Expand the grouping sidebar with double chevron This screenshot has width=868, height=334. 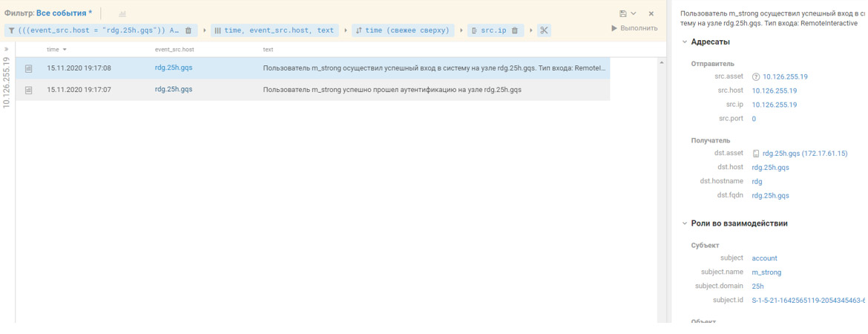[x=7, y=49]
